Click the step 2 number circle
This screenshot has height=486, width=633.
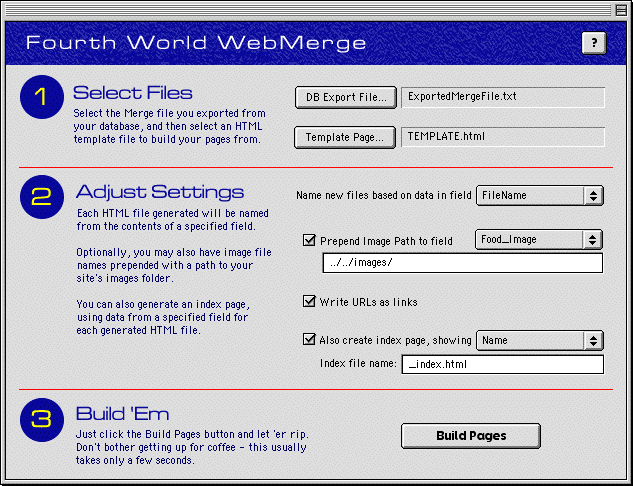tap(42, 197)
